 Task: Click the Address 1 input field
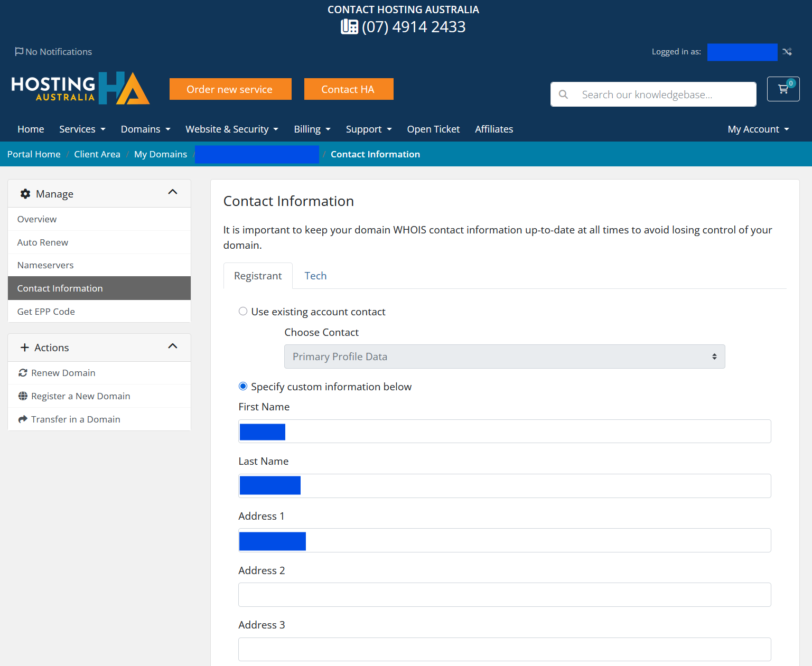coord(505,540)
